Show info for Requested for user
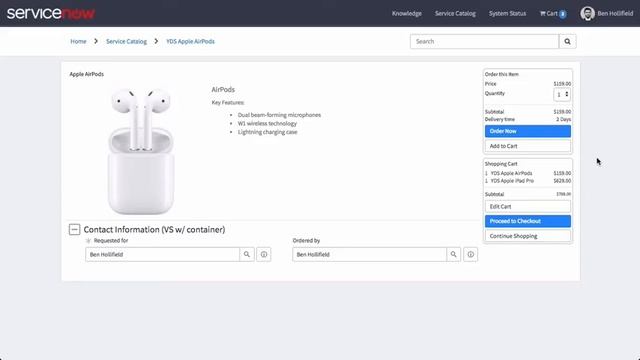Viewport: 640px width, 360px height. pyautogui.click(x=264, y=254)
